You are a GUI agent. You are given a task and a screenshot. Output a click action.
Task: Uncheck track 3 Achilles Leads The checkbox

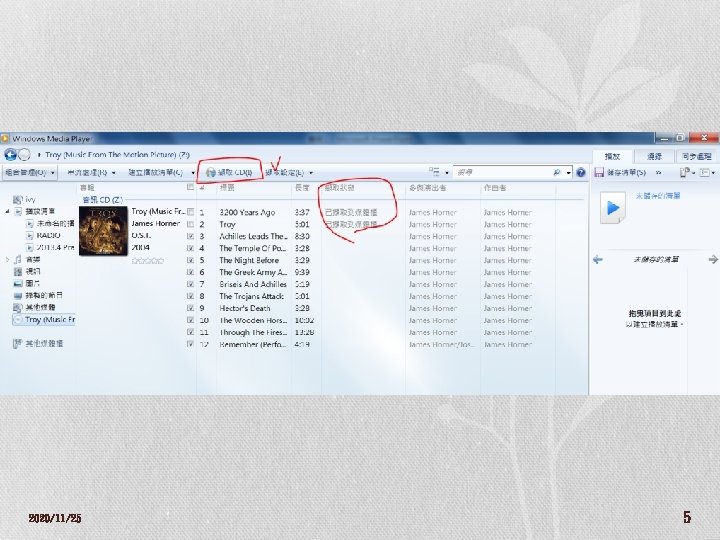point(191,236)
